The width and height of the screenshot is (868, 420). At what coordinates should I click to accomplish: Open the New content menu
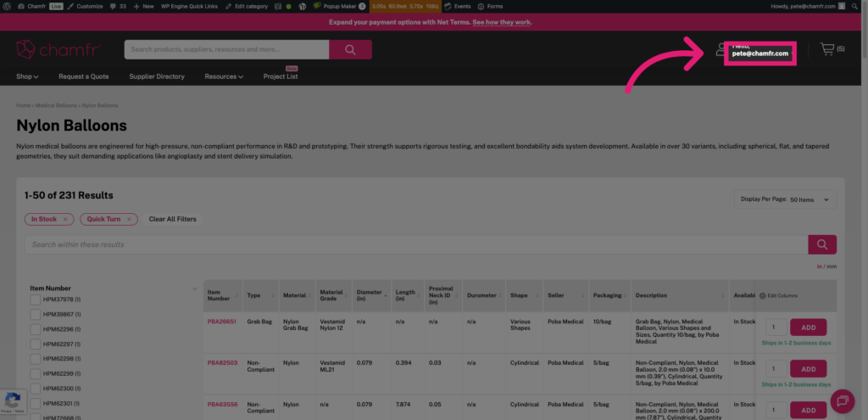(143, 6)
